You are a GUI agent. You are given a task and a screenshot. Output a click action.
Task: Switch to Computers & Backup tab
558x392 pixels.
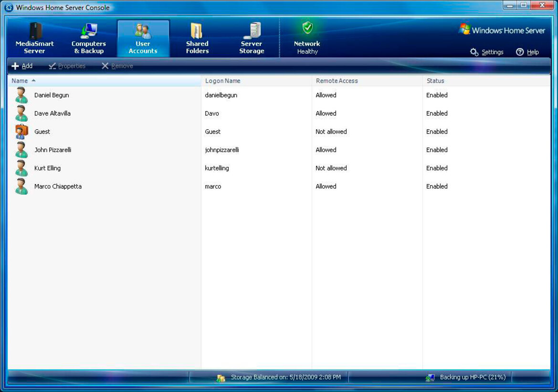89,38
